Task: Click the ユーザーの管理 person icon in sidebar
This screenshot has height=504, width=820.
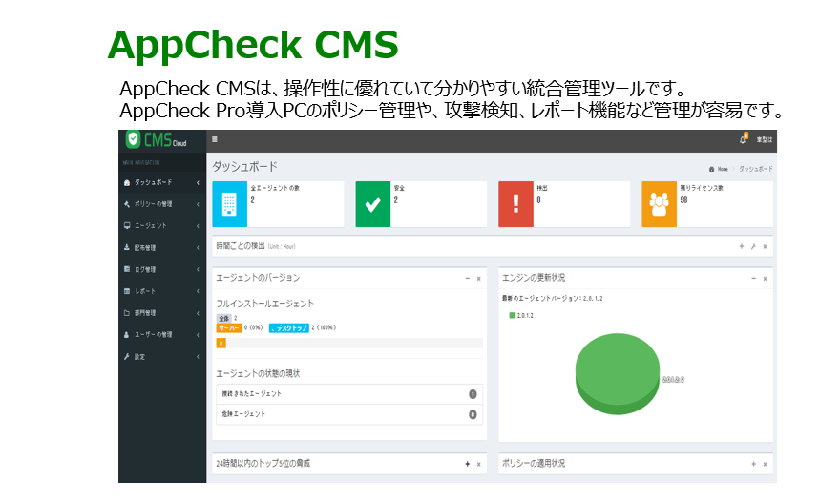Action: [127, 335]
